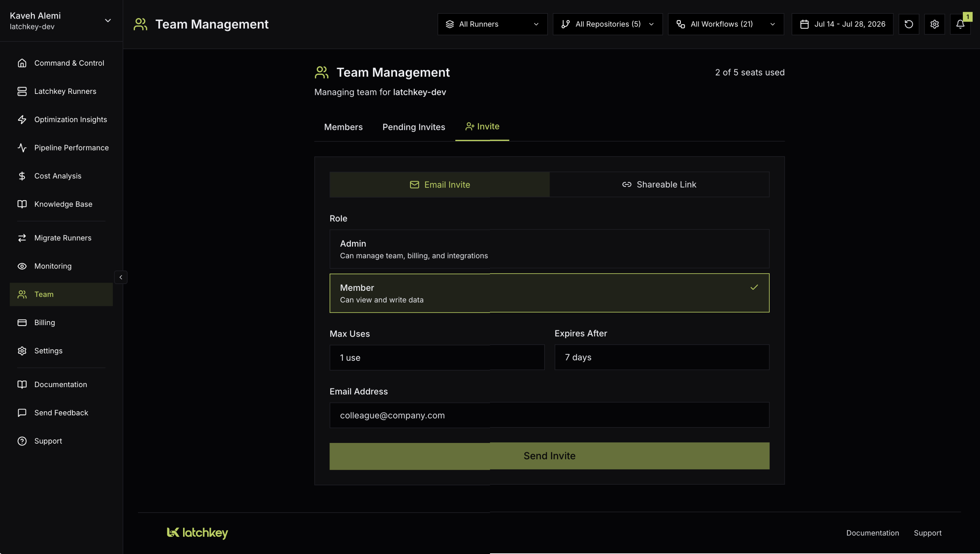Open footer Support link
This screenshot has width=980, height=554.
pos(928,533)
